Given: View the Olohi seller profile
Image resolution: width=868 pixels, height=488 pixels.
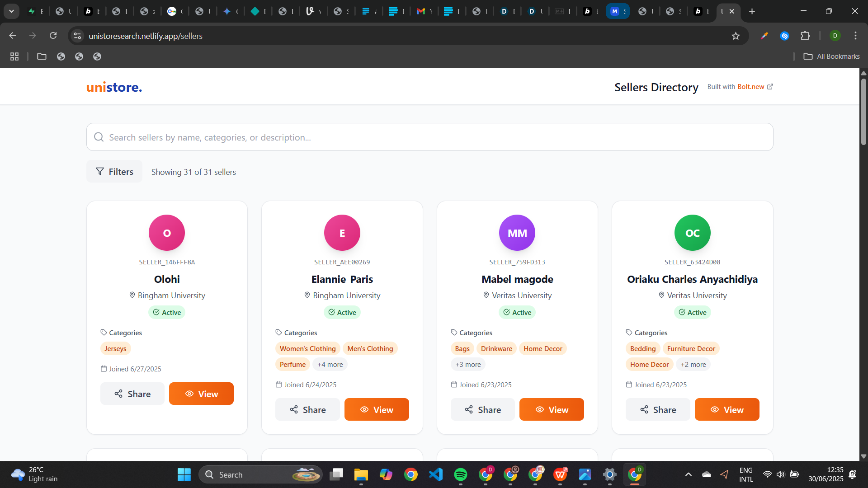Looking at the screenshot, I should point(201,394).
